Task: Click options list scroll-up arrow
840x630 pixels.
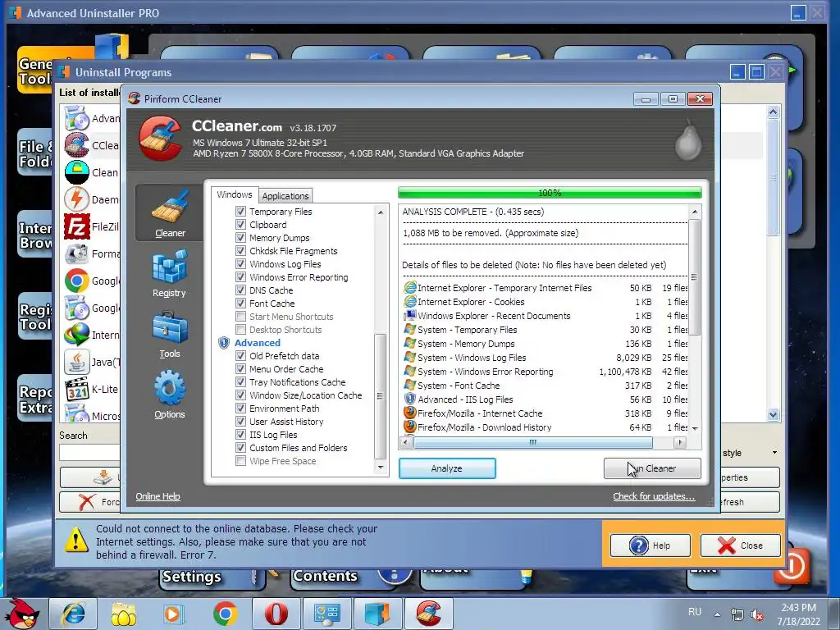Action: pos(381,212)
